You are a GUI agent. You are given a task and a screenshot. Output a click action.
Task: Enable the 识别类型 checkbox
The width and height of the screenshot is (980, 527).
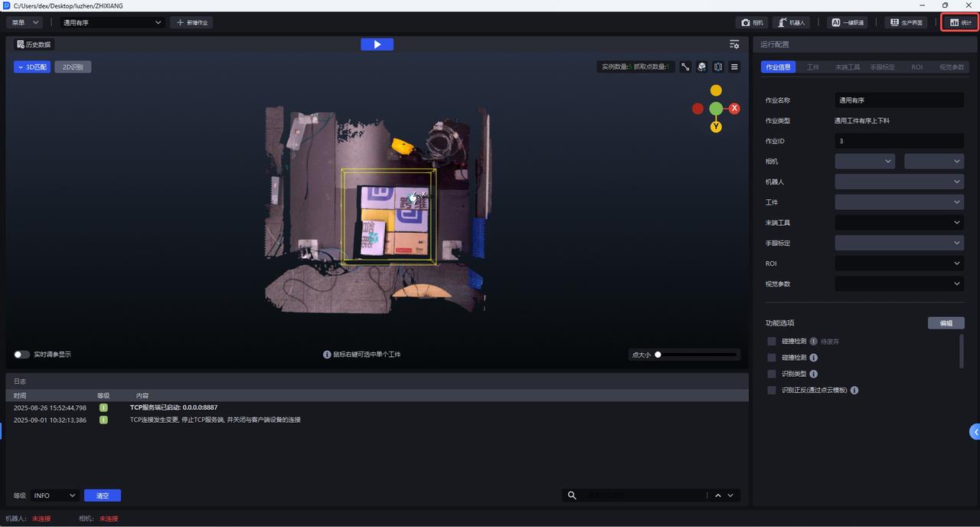pyautogui.click(x=772, y=374)
